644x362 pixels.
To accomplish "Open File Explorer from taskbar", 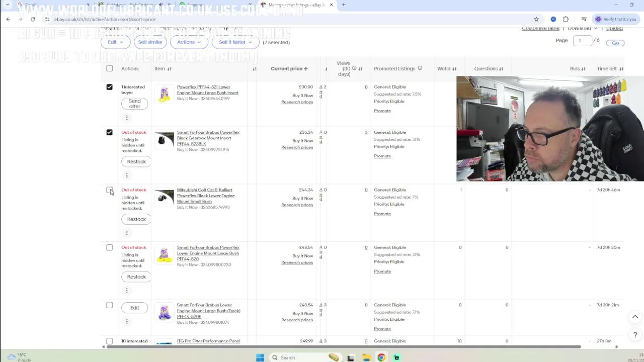I will (366, 357).
